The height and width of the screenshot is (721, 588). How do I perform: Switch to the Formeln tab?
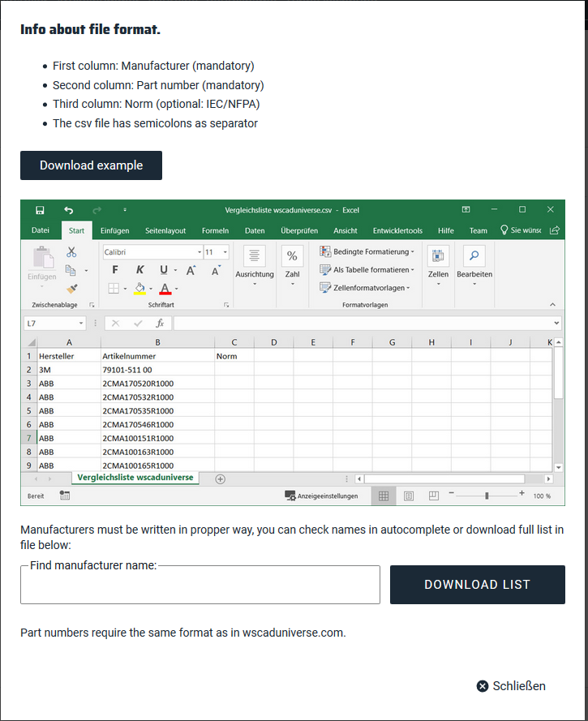[x=215, y=230]
